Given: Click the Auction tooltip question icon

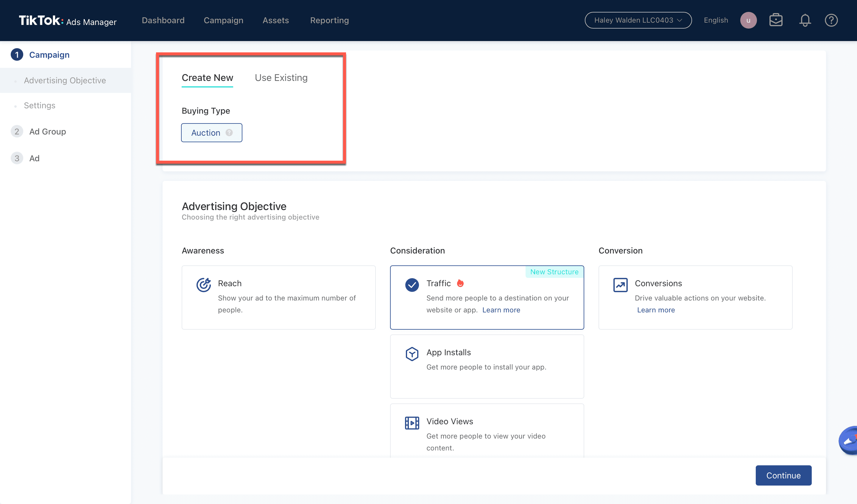Looking at the screenshot, I should coord(229,132).
